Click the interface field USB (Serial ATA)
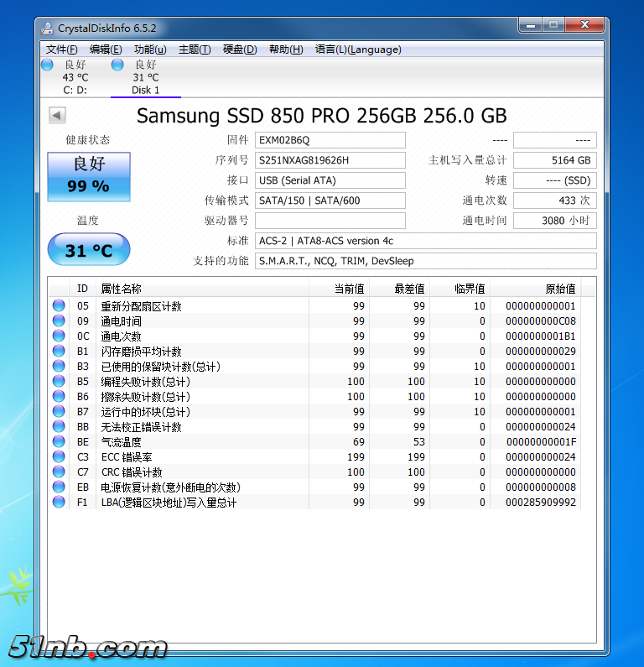The height and width of the screenshot is (667, 644). click(330, 180)
